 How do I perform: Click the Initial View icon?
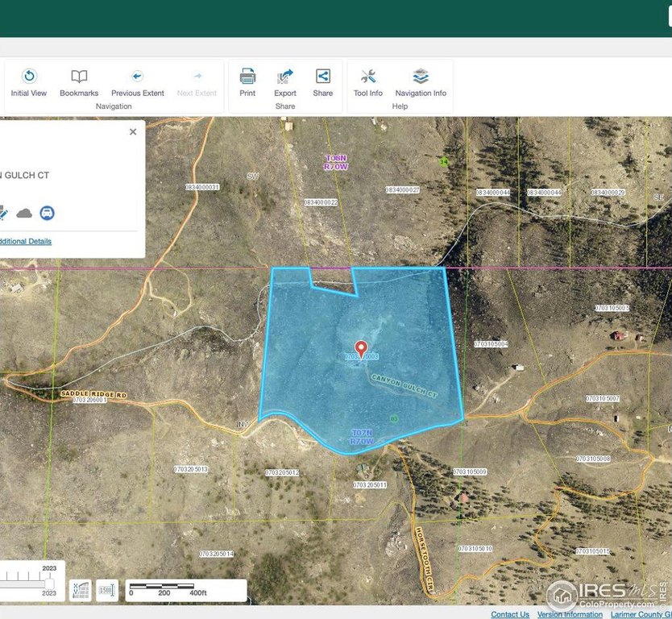[29, 77]
